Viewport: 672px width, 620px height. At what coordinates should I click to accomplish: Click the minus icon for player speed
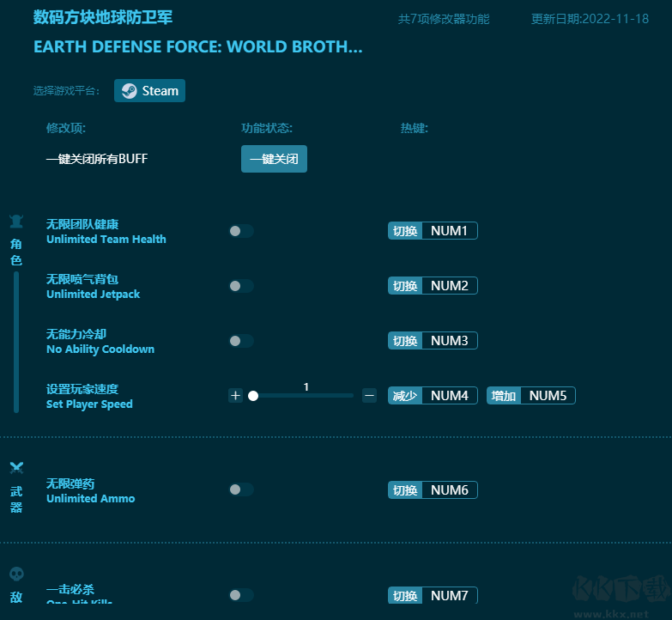click(369, 396)
